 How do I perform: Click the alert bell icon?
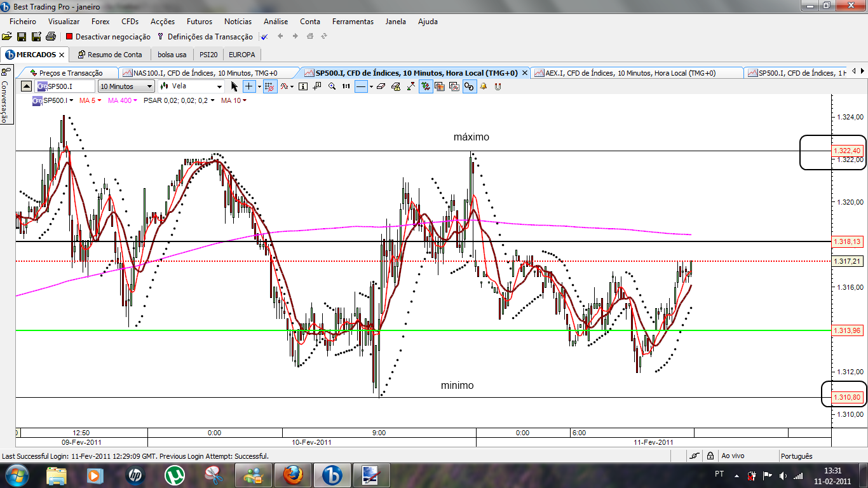click(x=483, y=86)
